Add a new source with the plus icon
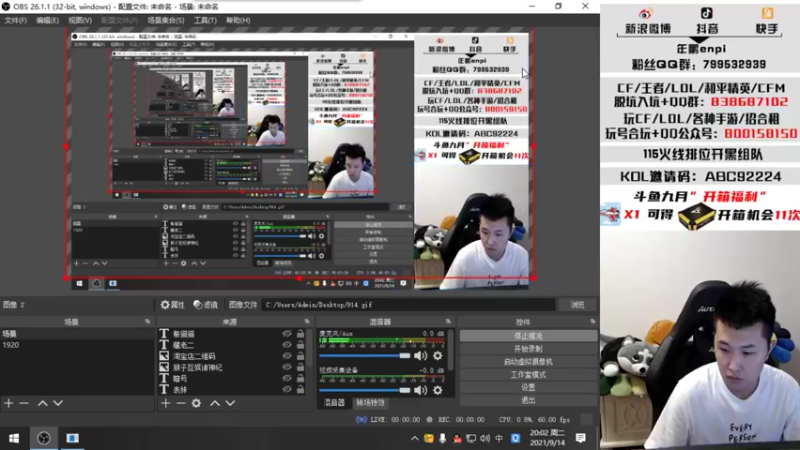The height and width of the screenshot is (450, 800). click(x=166, y=403)
